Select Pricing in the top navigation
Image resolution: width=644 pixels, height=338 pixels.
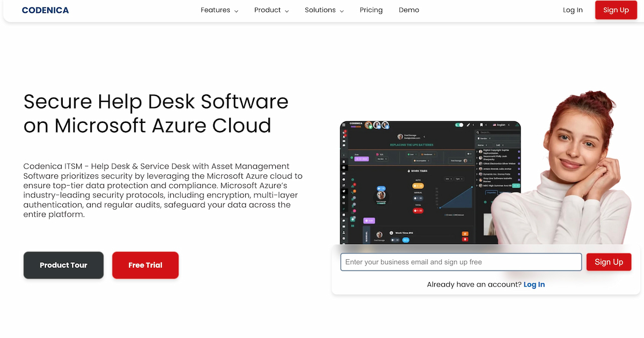(371, 10)
